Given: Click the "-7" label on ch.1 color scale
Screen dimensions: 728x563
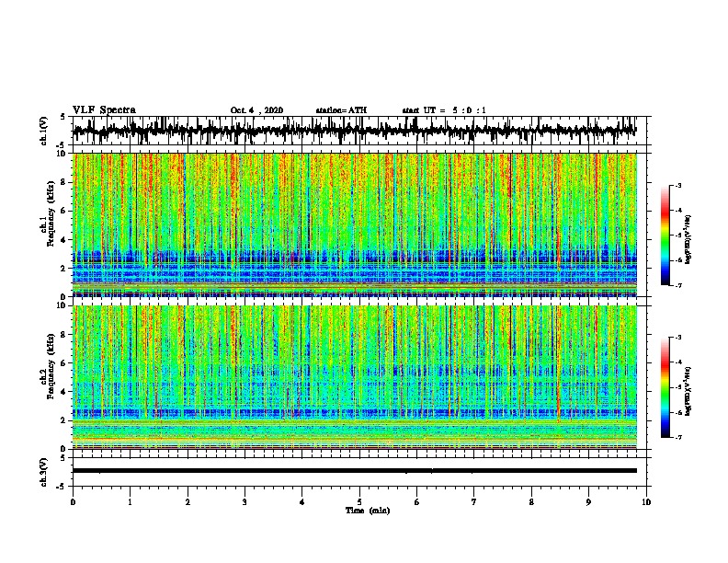Looking at the screenshot, I should point(677,285).
